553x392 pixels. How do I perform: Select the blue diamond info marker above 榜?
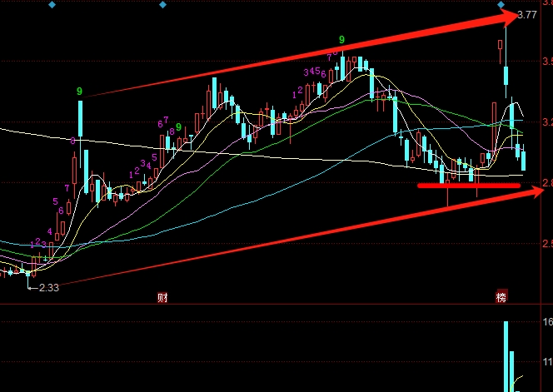(x=501, y=5)
